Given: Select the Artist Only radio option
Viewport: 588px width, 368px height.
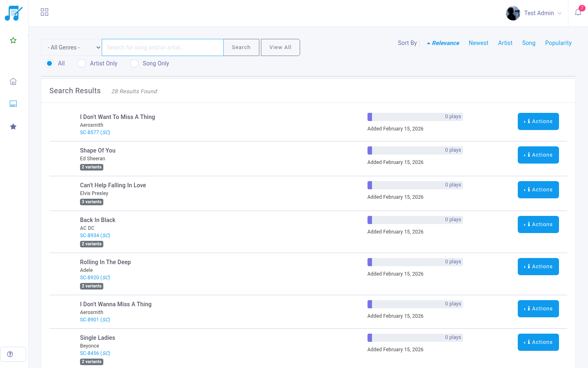Looking at the screenshot, I should (x=82, y=63).
